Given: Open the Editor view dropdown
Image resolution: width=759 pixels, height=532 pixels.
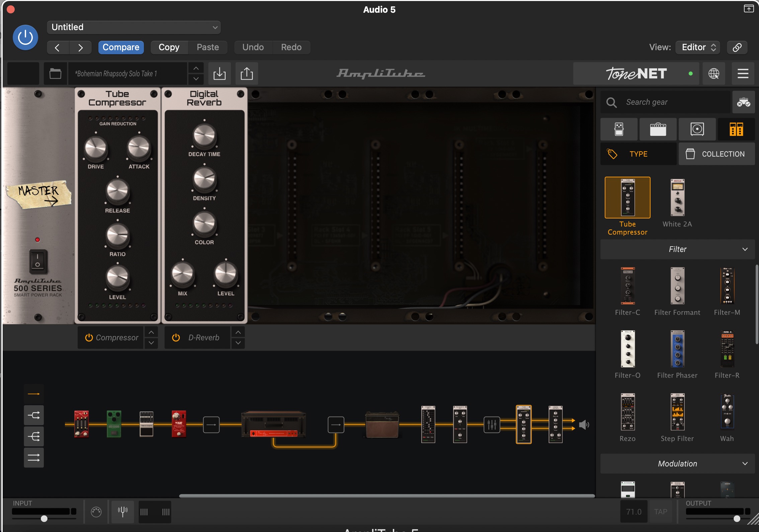Looking at the screenshot, I should 698,48.
